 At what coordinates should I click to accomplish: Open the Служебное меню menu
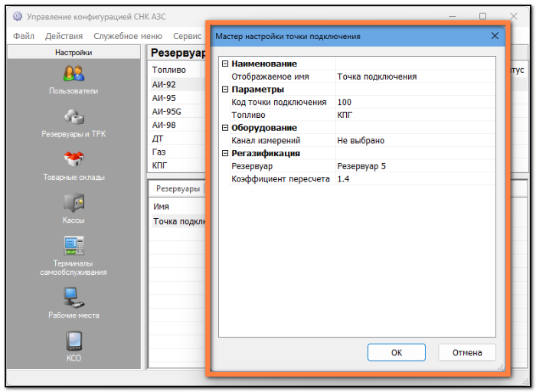(128, 36)
